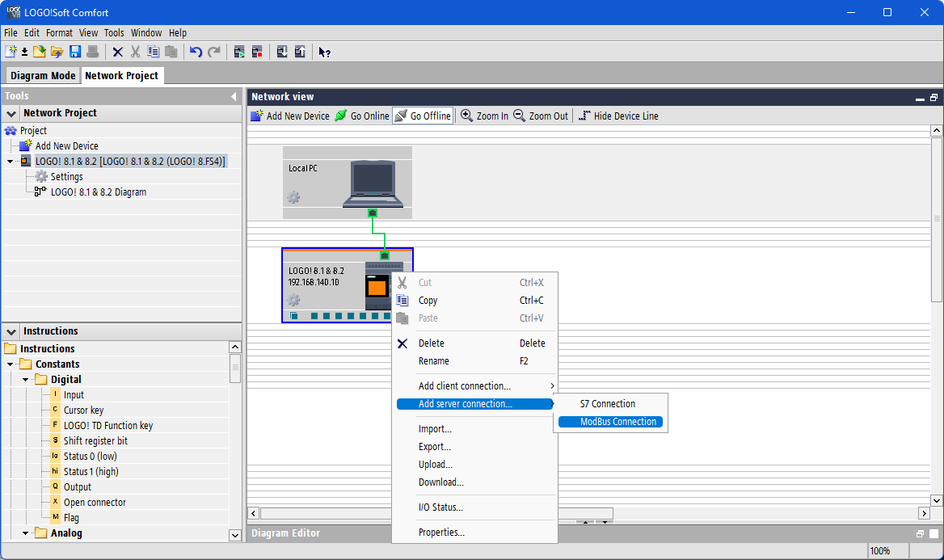Switch to the Diagram Mode tab
The height and width of the screenshot is (560, 944).
click(x=42, y=74)
